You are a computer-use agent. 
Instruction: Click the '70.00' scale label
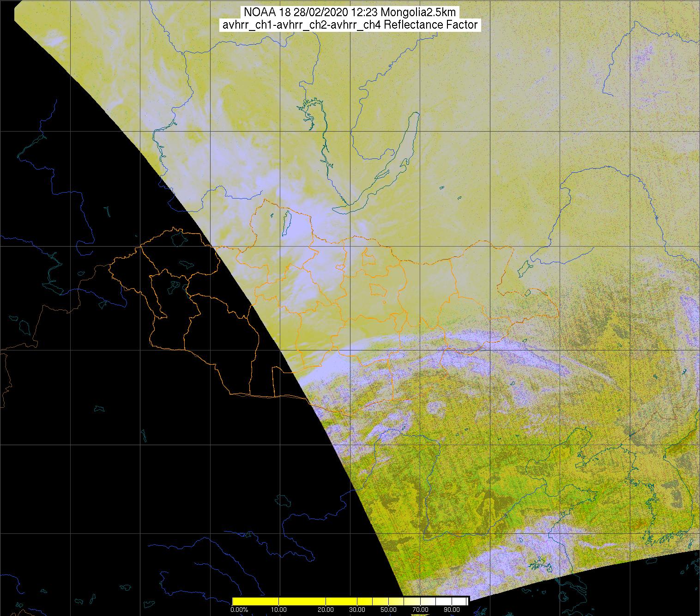point(420,610)
